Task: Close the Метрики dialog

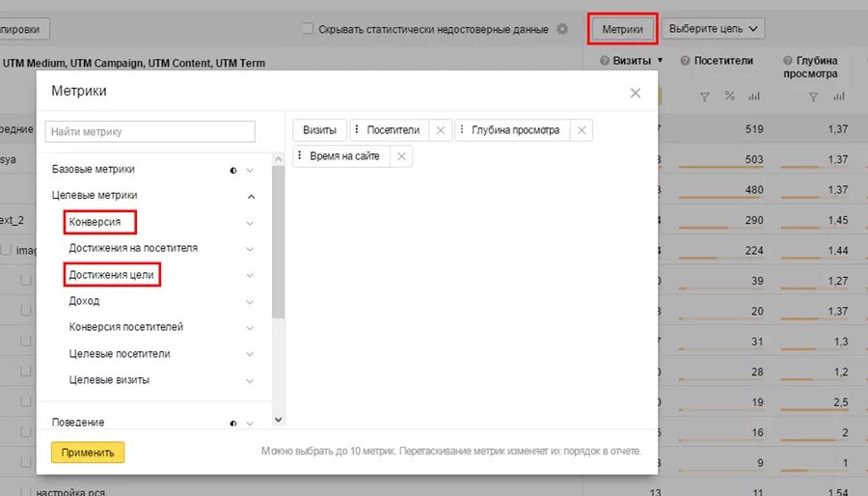Action: pyautogui.click(x=635, y=93)
